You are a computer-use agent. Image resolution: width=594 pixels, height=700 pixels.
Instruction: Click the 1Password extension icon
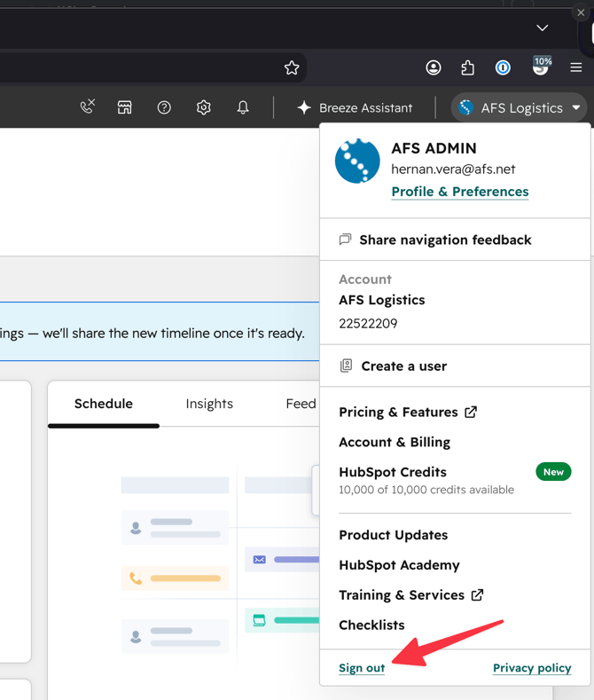[x=503, y=67]
